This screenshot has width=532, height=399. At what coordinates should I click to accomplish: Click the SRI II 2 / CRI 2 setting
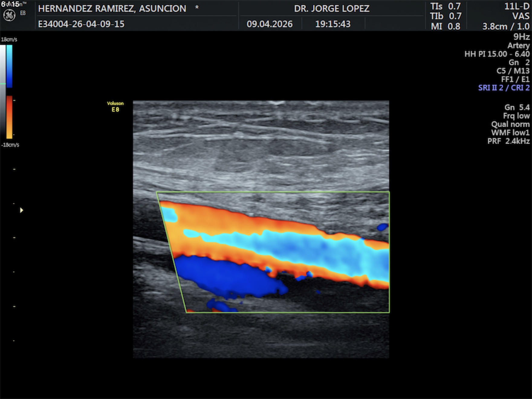coord(504,88)
